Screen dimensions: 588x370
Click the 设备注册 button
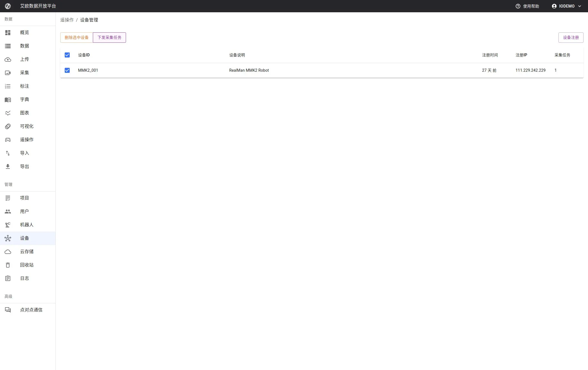pos(571,37)
